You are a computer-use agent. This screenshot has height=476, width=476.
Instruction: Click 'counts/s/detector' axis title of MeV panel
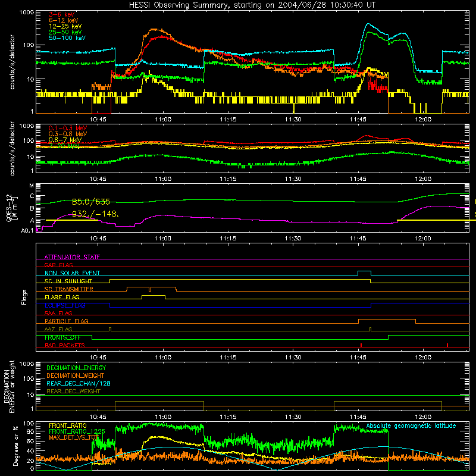coord(12,148)
